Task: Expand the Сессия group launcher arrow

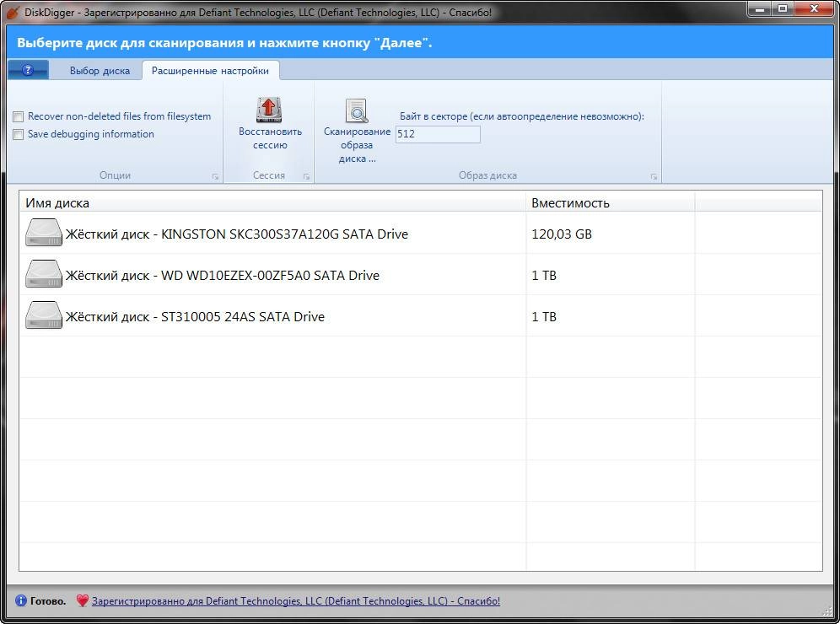Action: (x=306, y=176)
